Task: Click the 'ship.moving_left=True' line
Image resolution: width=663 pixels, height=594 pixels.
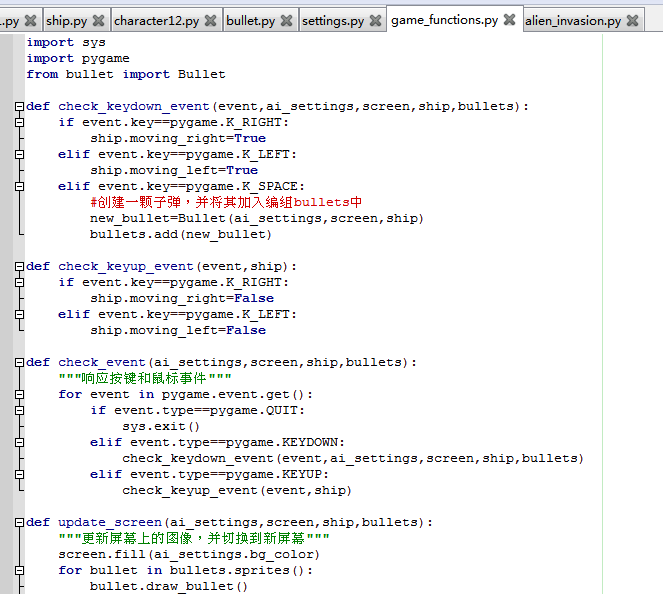Action: 174,170
